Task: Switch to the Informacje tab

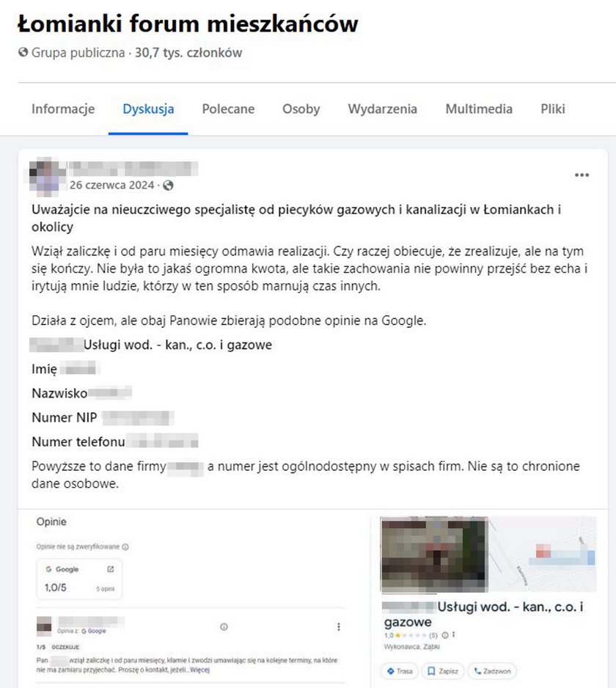Action: pyautogui.click(x=63, y=109)
